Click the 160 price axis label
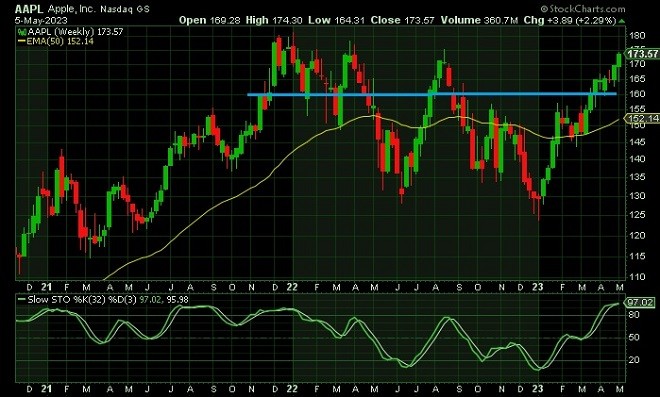660x397 pixels. [x=637, y=94]
